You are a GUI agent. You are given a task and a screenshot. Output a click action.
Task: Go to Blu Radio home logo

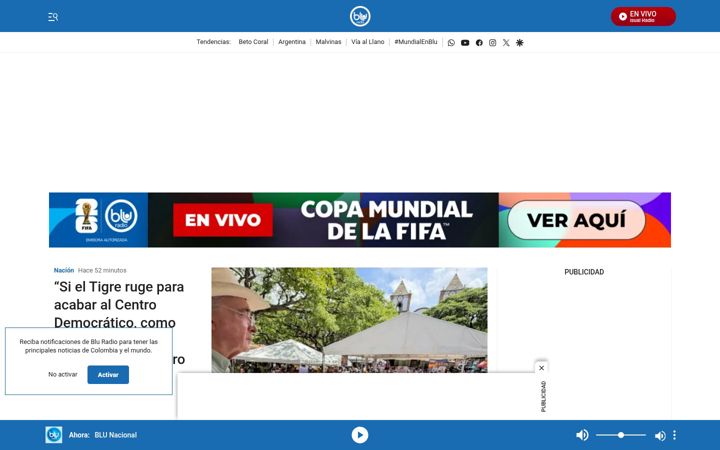coord(360,17)
